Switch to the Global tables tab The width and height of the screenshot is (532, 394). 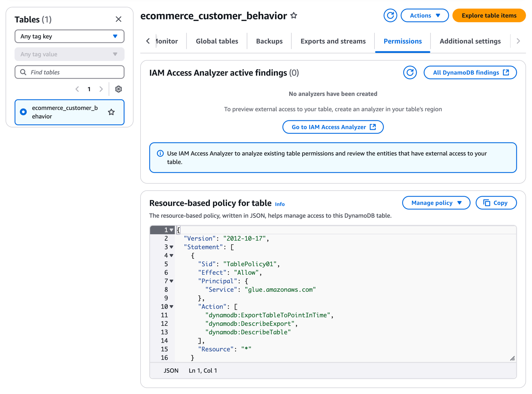coord(217,41)
